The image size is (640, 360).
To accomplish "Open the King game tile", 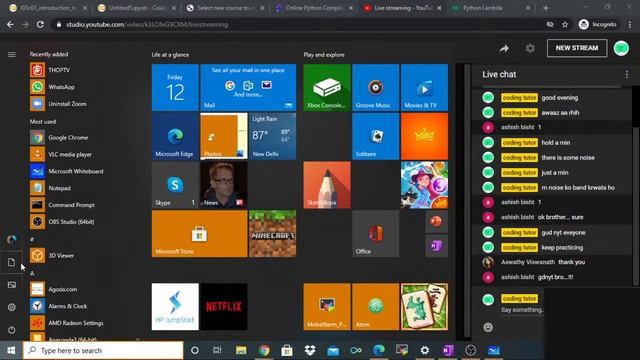I will tap(424, 136).
